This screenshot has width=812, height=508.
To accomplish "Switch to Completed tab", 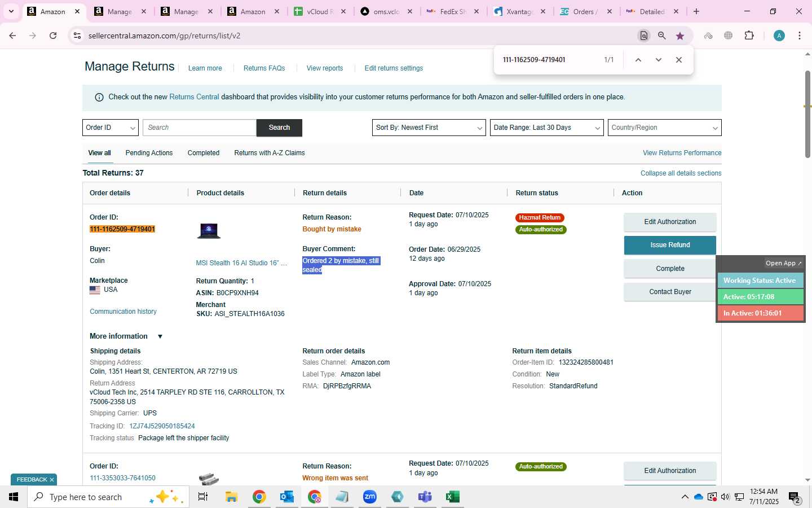I will point(204,153).
